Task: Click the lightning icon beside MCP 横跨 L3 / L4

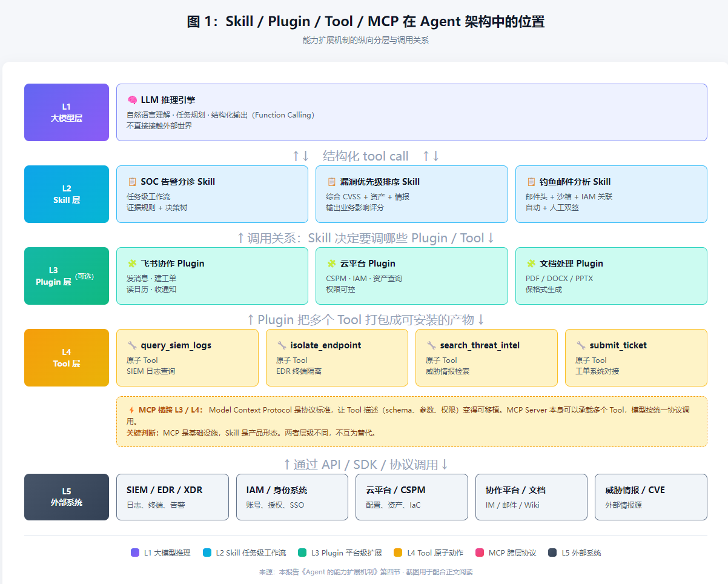Action: [131, 410]
